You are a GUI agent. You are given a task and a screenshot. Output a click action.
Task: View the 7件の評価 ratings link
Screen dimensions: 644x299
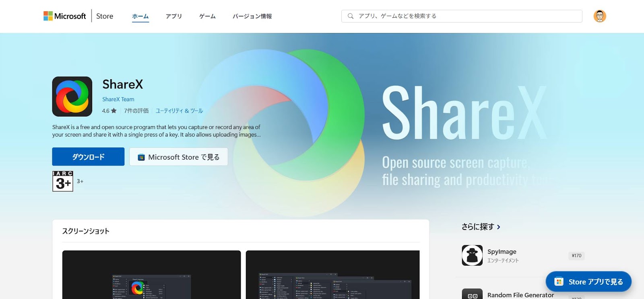click(x=136, y=111)
